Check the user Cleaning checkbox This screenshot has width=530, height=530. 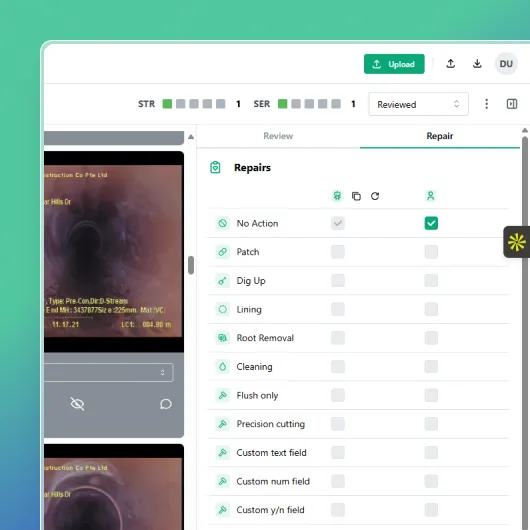431,366
